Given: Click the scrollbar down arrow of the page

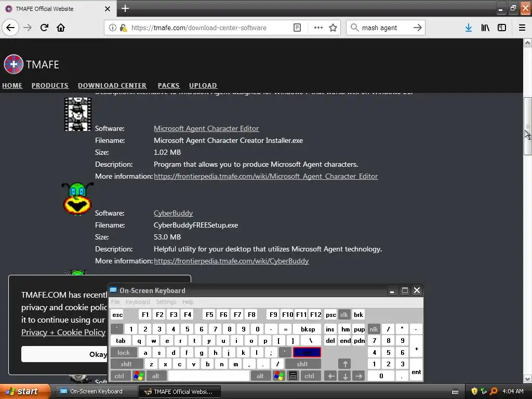Looking at the screenshot, I should coord(528,379).
